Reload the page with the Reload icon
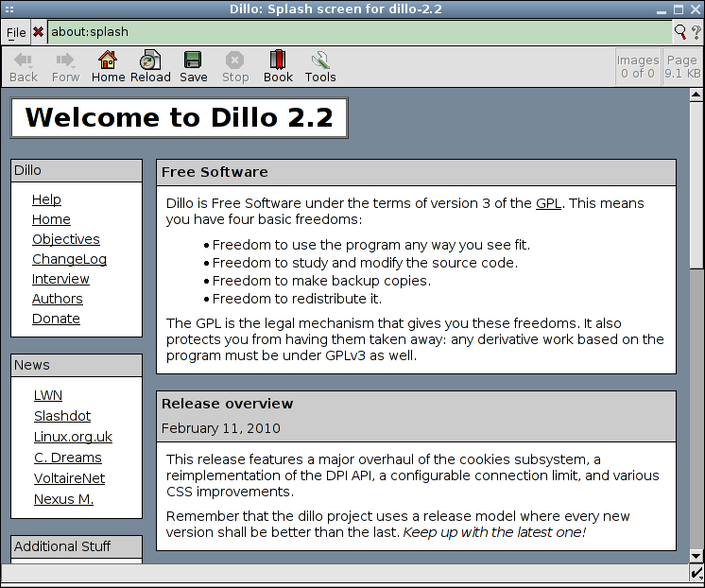Viewport: 705px width, 588px height. pyautogui.click(x=150, y=60)
